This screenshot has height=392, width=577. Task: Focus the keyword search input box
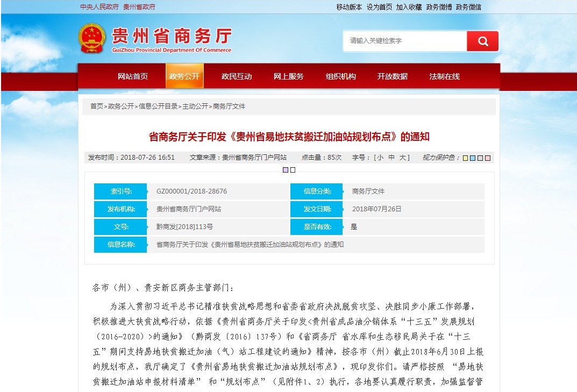click(404, 41)
